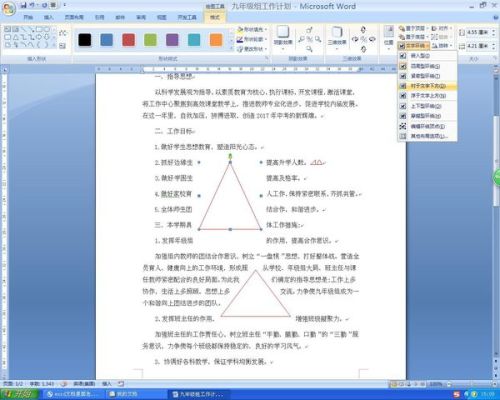Screen dimensions: 500x400
Task: Expand the 形状填充 shape fill dropdown
Action: pyautogui.click(x=252, y=30)
